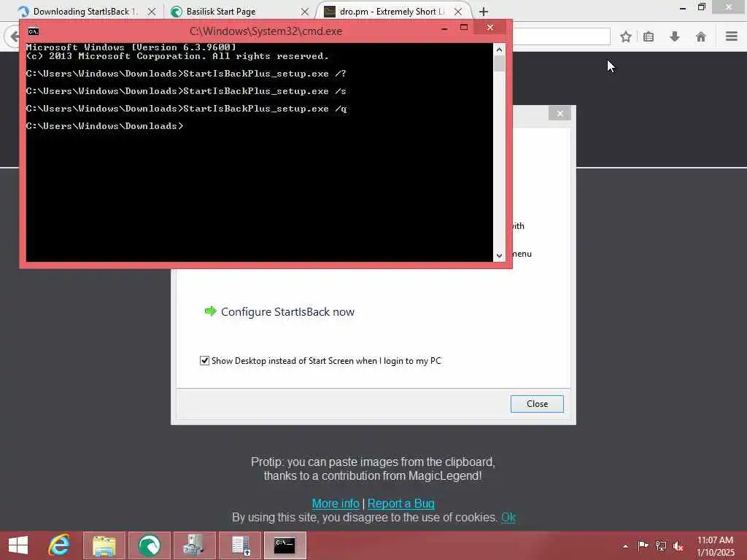747x560 pixels.
Task: Open the Action Center flag icon
Action: click(643, 545)
